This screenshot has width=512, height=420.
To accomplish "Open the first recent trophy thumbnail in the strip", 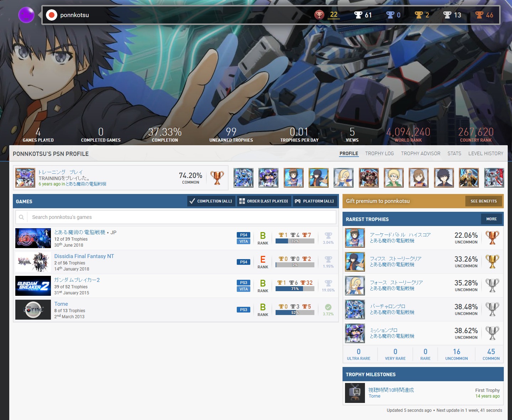I will (x=244, y=178).
